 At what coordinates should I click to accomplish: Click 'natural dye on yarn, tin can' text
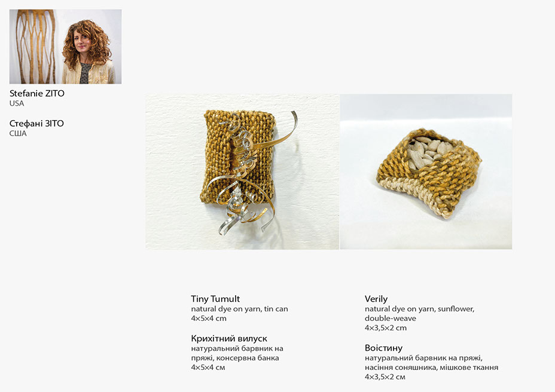240,309
